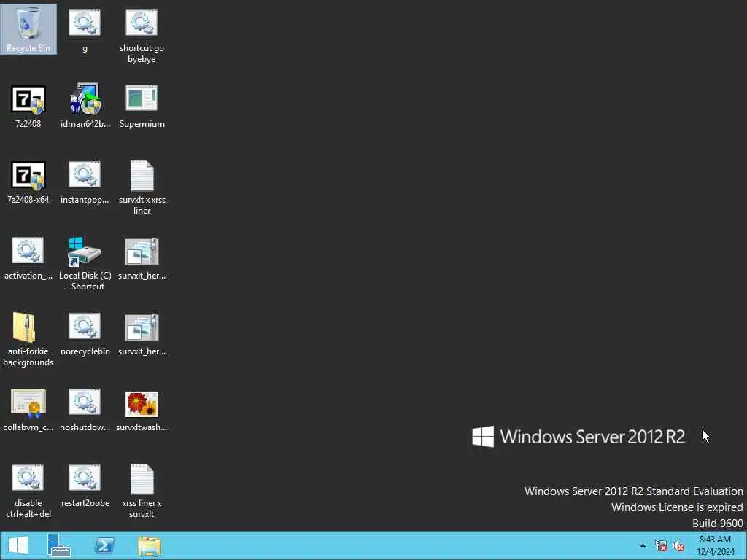Launch Windows PowerShell from the taskbar

click(104, 545)
